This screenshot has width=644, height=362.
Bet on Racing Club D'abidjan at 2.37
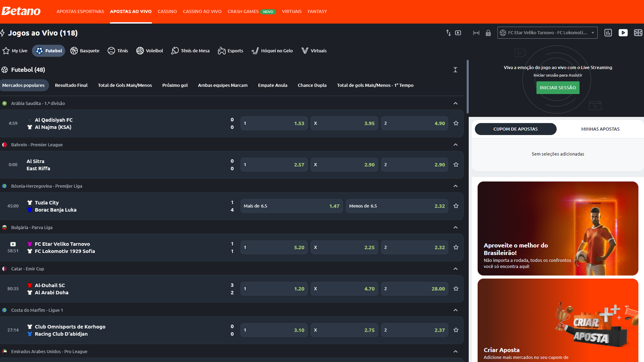tap(414, 330)
